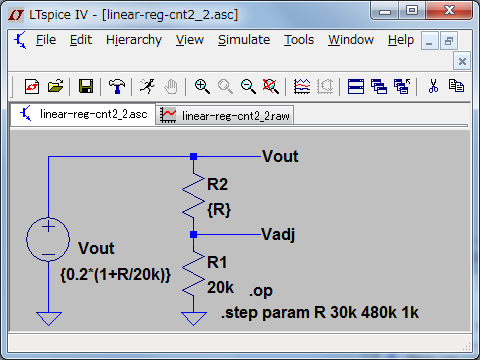Viewport: 480px width, 360px height.
Task: Select the Cut scissors tool
Action: [x=433, y=87]
